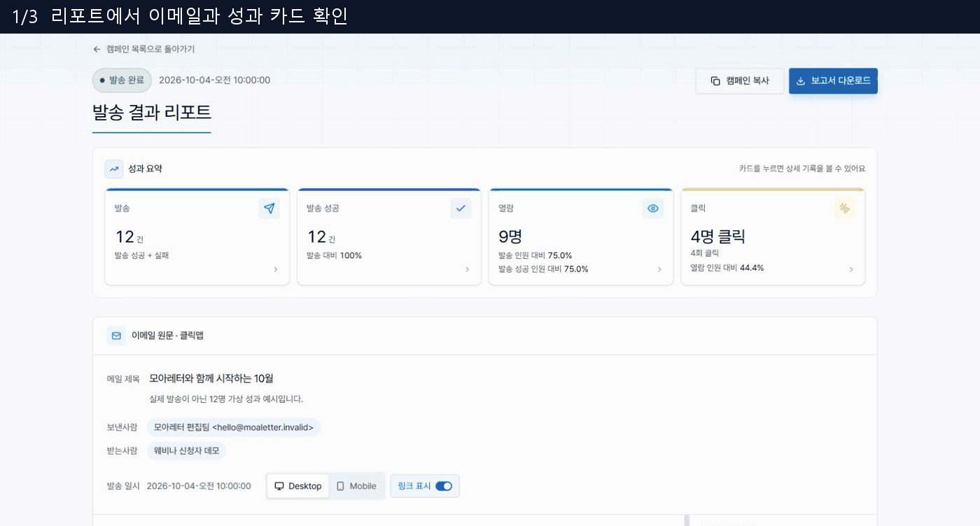This screenshot has width=980, height=526.
Task: Click the envelope icon beside 이메일 원문 · 클릭맵
Action: [116, 336]
